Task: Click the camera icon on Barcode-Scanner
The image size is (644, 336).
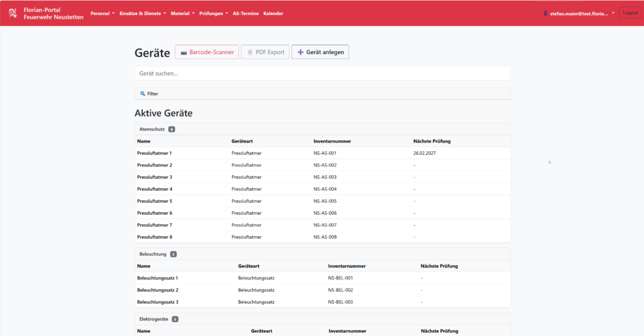Action: [184, 53]
